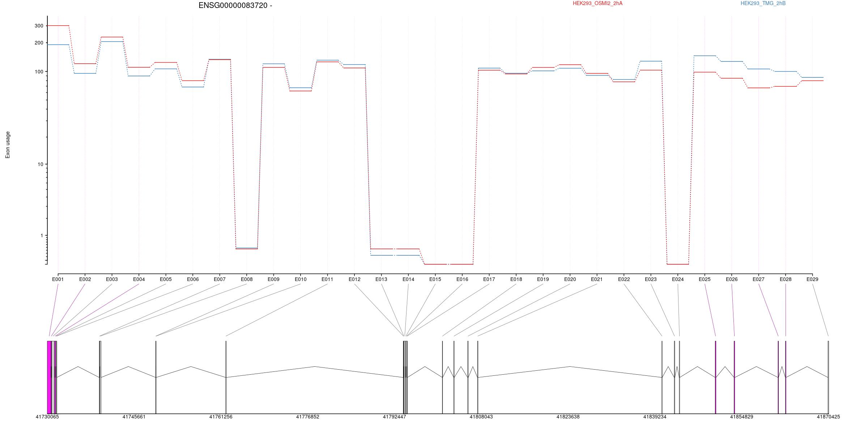Viewport: 868px width, 434px height.
Task: Click the 300 y-axis tick label
Action: pyautogui.click(x=39, y=26)
